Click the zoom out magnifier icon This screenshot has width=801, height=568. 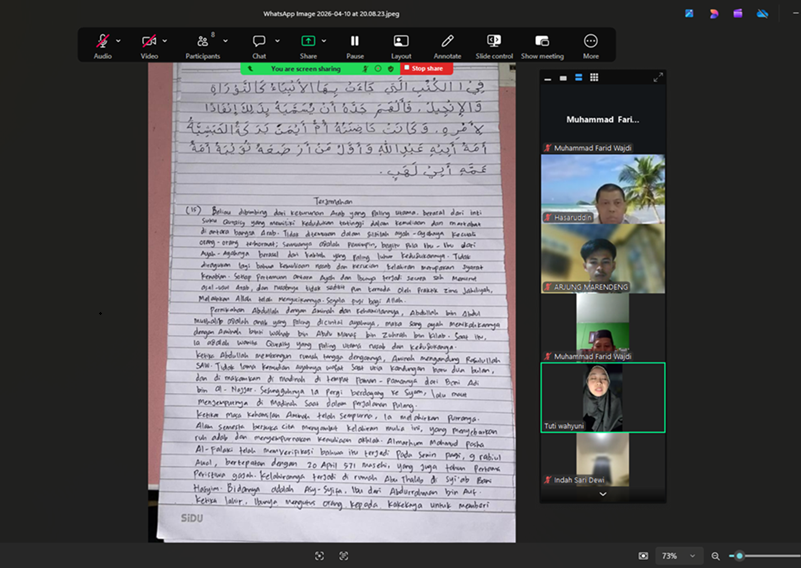pos(716,556)
